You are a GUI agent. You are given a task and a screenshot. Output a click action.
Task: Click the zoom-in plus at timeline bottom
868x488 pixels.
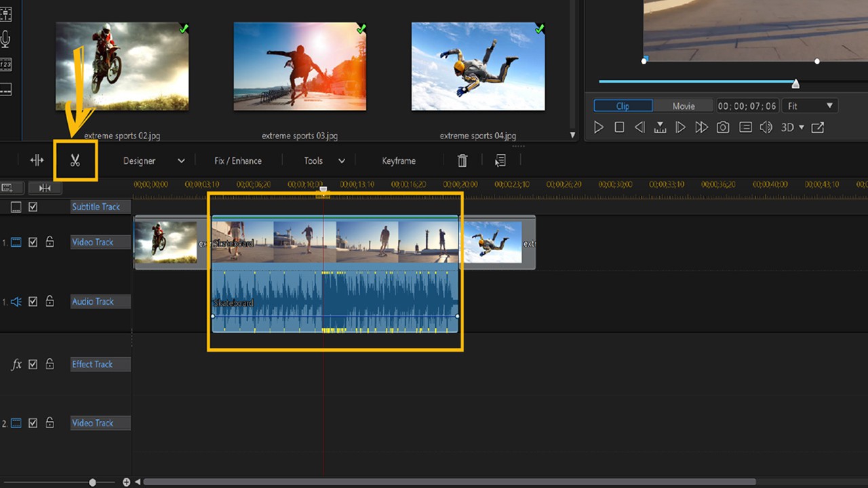click(x=126, y=483)
